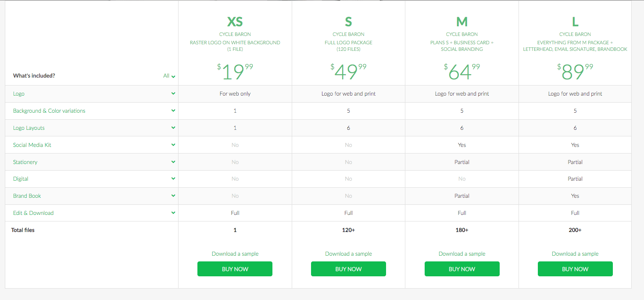Expand Background & Color variations chevron
The image size is (644, 300).
coord(173,111)
